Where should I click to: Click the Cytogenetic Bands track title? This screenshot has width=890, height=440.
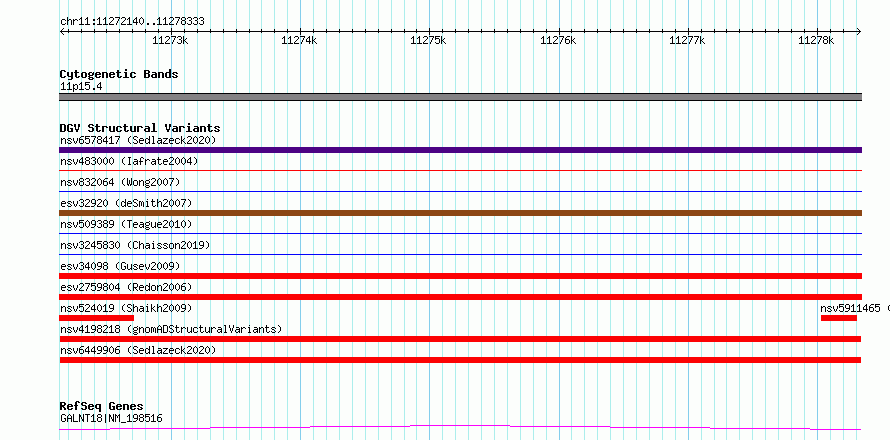119,74
